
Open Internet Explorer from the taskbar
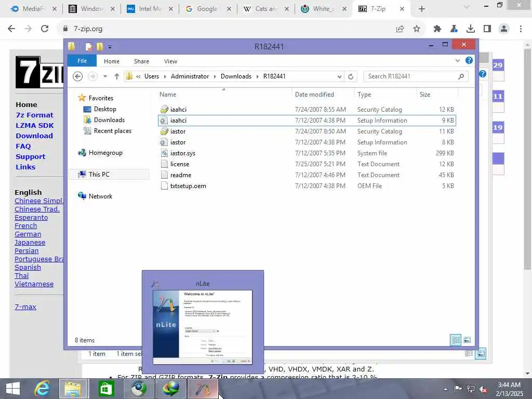click(42, 389)
